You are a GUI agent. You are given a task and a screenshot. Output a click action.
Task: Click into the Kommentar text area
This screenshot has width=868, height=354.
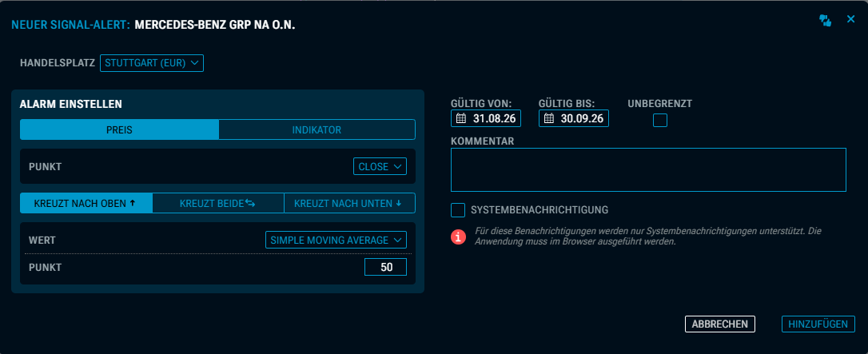(x=648, y=170)
